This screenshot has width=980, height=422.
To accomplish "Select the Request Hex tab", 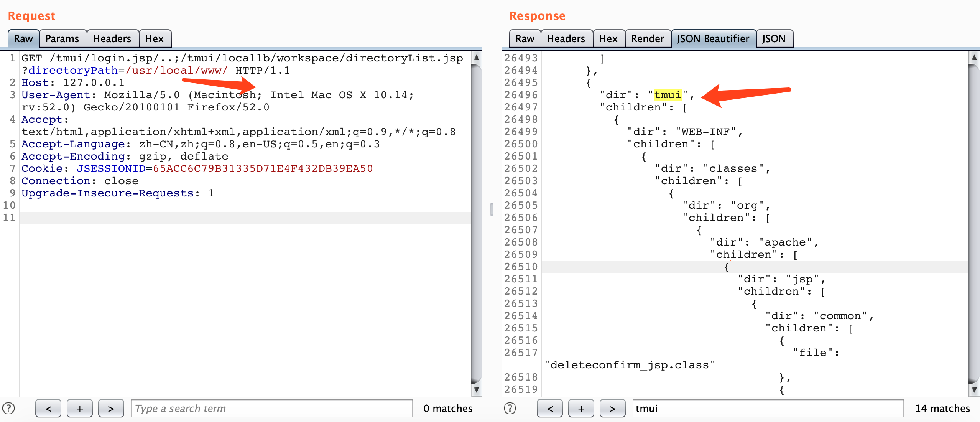I will point(155,39).
